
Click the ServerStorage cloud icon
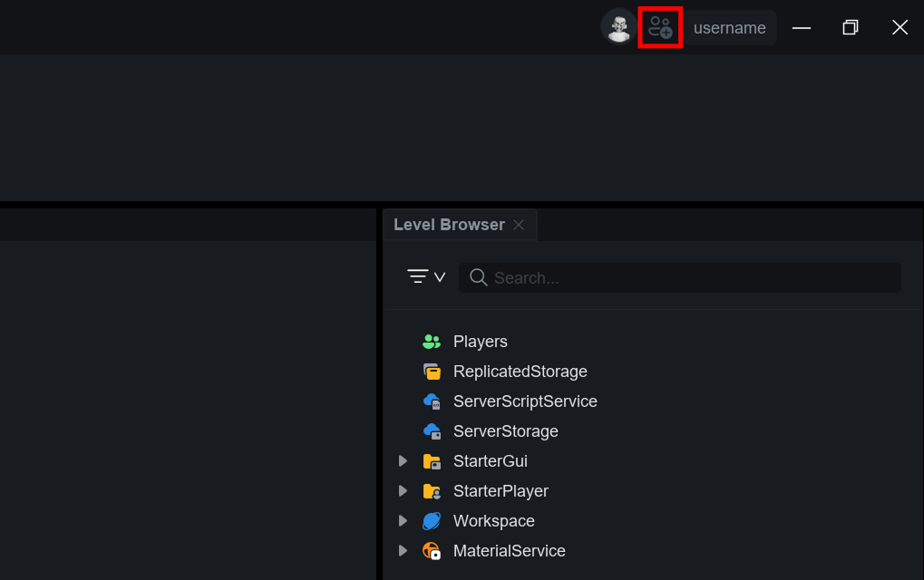coord(432,431)
